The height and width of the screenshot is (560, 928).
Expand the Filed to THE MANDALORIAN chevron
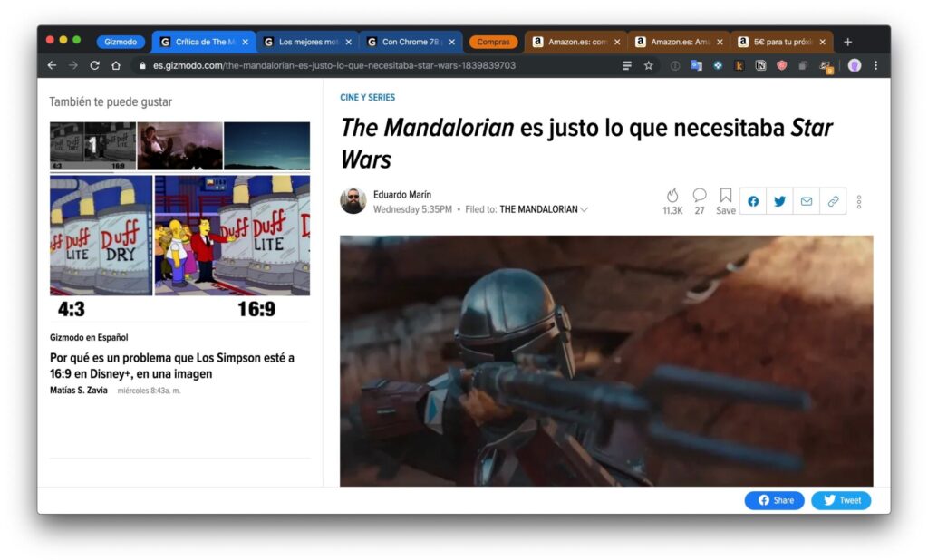pyautogui.click(x=585, y=209)
